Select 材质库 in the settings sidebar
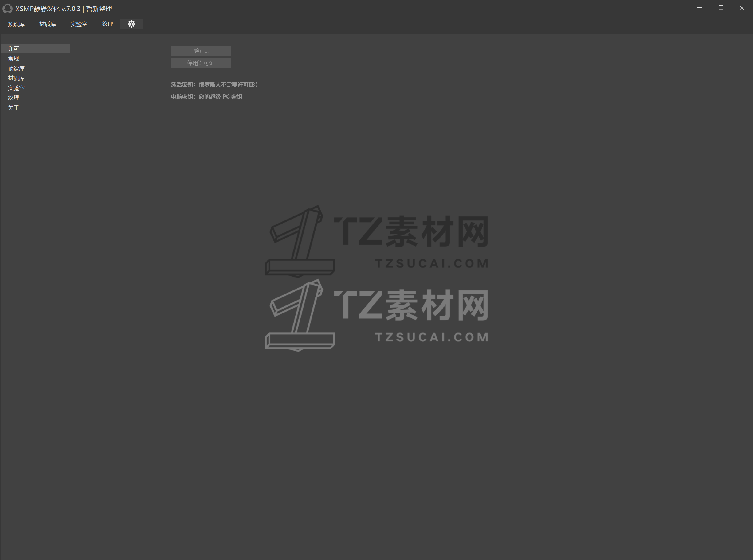This screenshot has height=560, width=753. [35, 78]
